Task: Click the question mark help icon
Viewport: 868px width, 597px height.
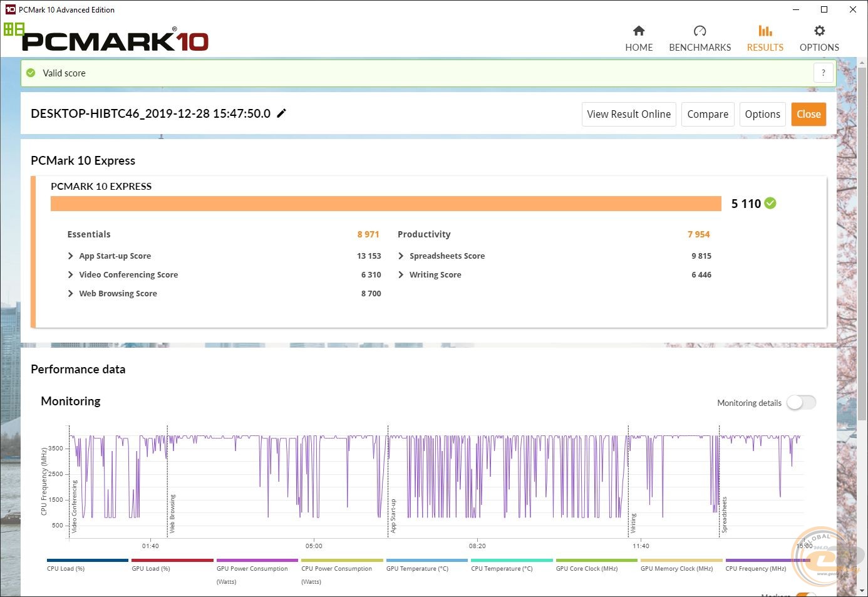Action: 824,73
